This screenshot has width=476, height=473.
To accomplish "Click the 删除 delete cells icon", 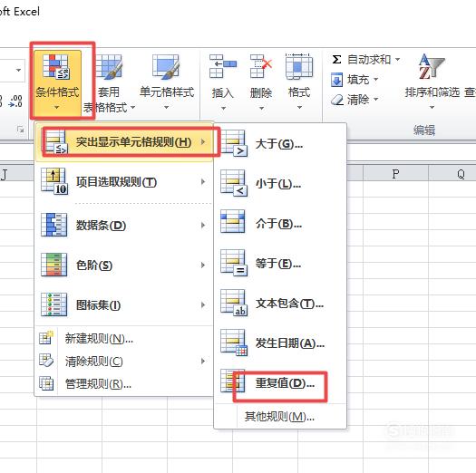I will 261,66.
